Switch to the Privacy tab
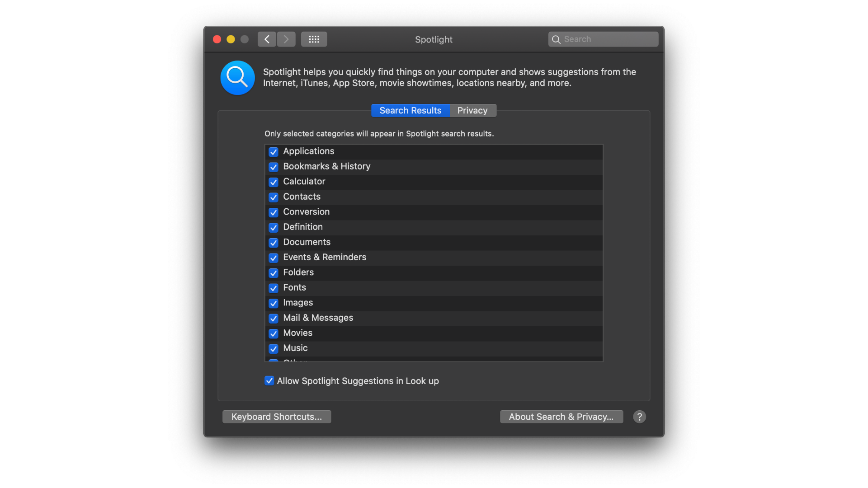This screenshot has height=488, width=868. (473, 110)
